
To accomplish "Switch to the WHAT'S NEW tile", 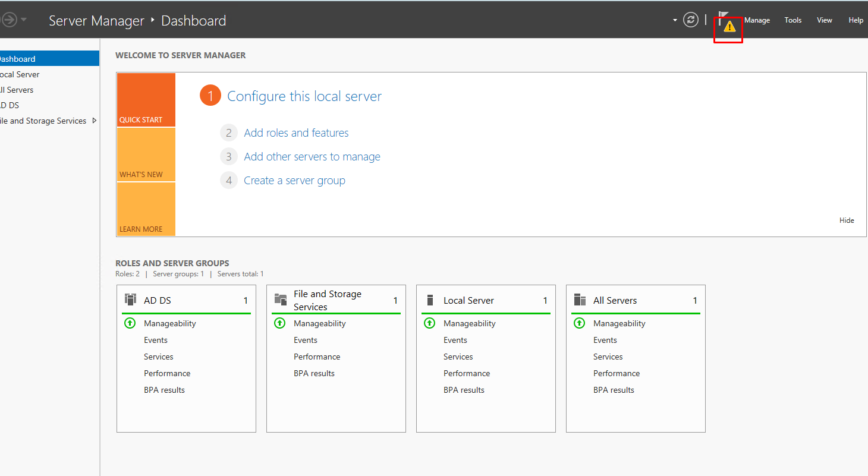I will [x=146, y=155].
